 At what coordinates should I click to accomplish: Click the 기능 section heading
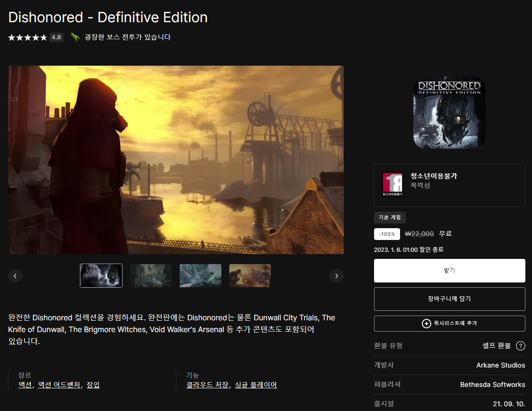[192, 375]
